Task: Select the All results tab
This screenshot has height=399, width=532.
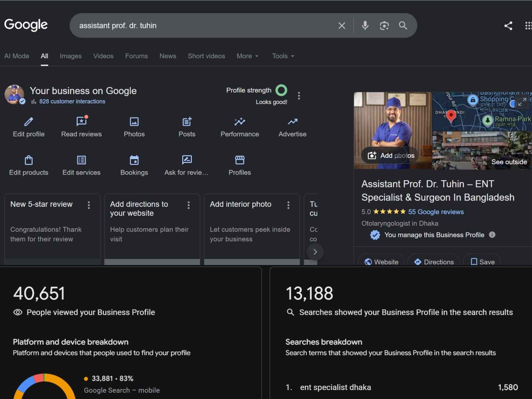Action: tap(44, 56)
